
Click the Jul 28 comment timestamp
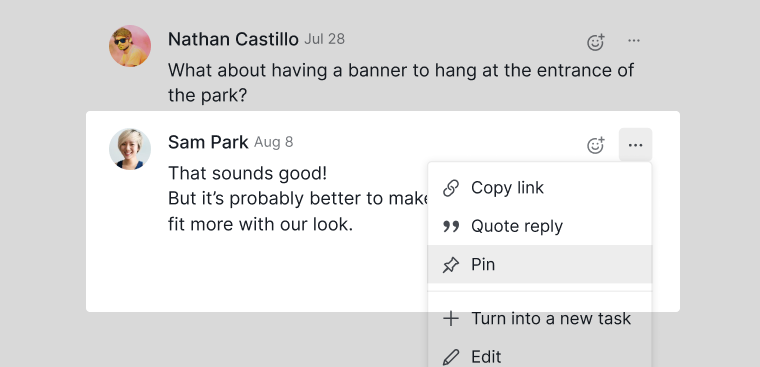324,39
